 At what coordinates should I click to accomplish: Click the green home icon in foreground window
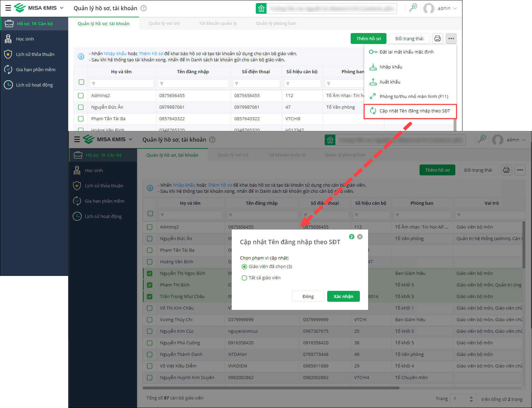point(330,140)
